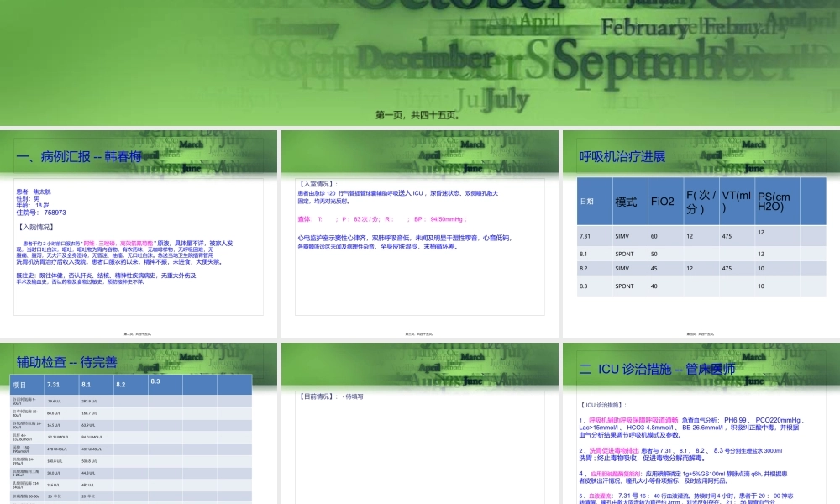Click the FiO2 column header
This screenshot has width=840, height=504.
(x=662, y=202)
